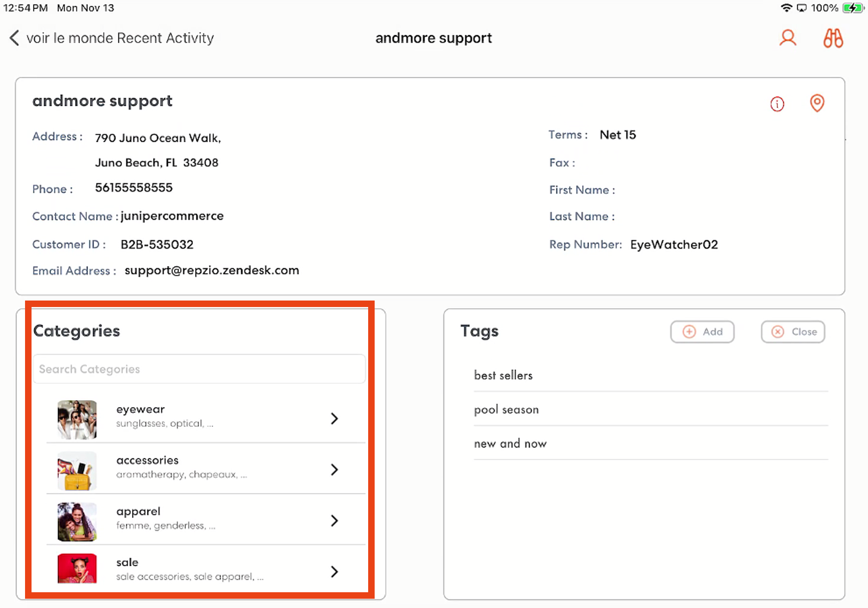The width and height of the screenshot is (868, 608).
Task: Select the best sellers tag
Action: (504, 375)
